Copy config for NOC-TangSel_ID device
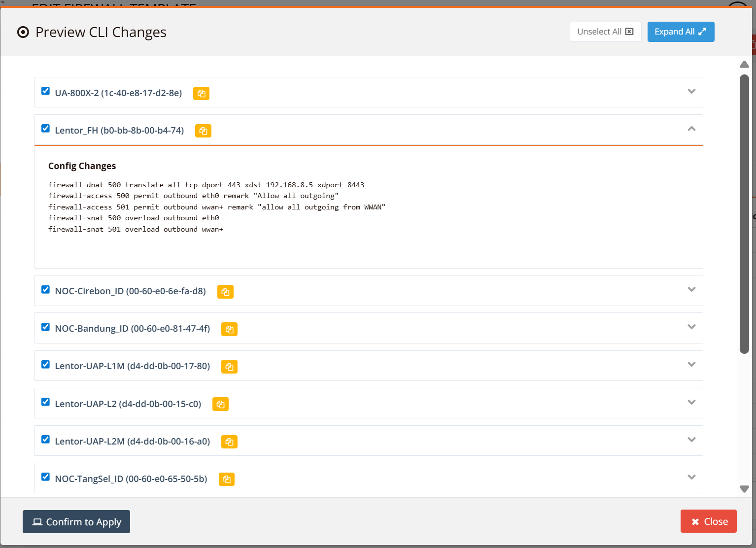The image size is (756, 548). click(x=226, y=479)
